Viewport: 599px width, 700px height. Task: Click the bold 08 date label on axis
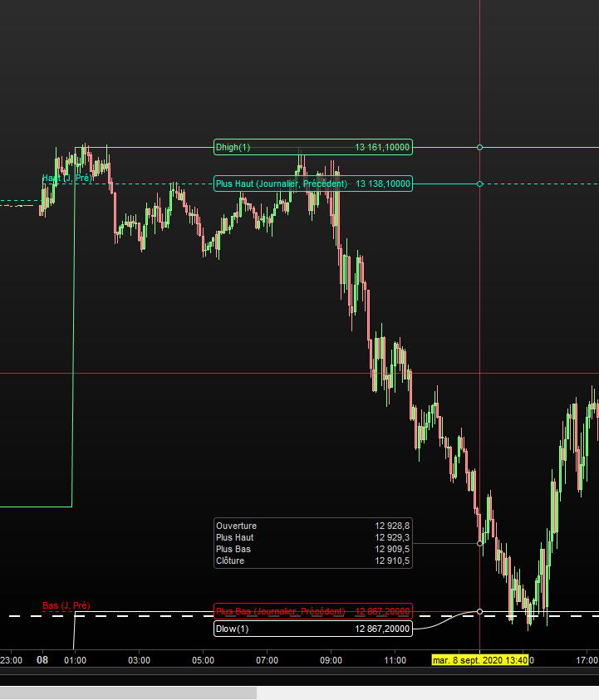pyautogui.click(x=42, y=660)
